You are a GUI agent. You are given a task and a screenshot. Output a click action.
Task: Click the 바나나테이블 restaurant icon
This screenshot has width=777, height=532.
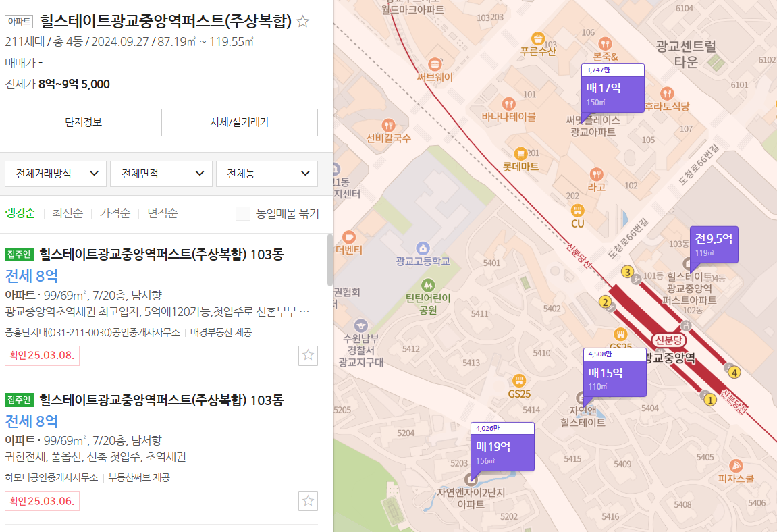pos(508,104)
